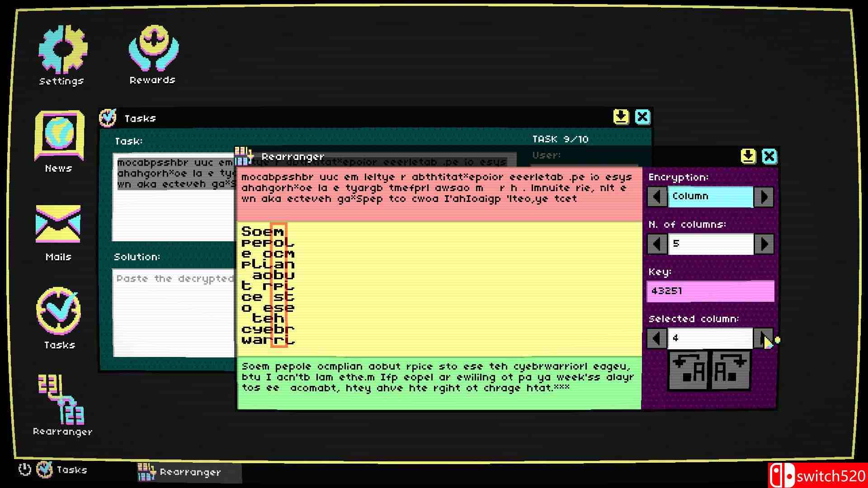868x488 pixels.
Task: Decrease the number of columns
Action: [x=657, y=244]
